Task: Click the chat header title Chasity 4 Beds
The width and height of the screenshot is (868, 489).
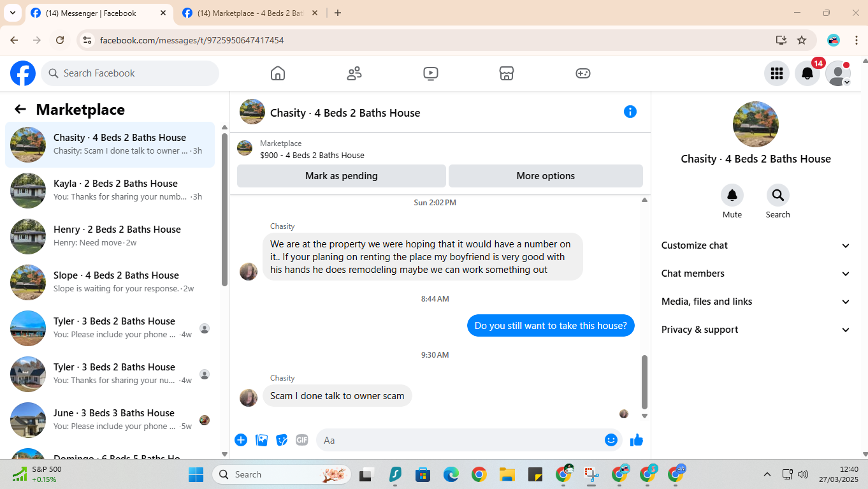Action: pos(345,113)
